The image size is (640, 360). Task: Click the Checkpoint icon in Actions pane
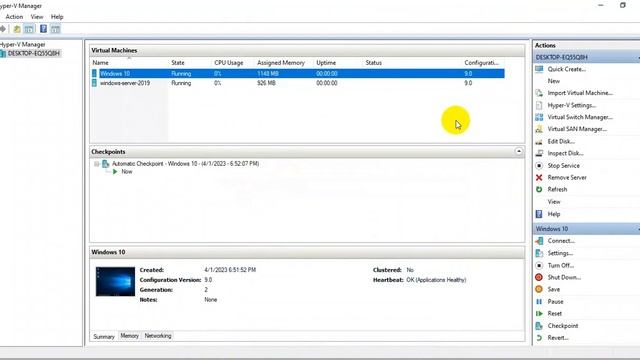click(x=539, y=326)
